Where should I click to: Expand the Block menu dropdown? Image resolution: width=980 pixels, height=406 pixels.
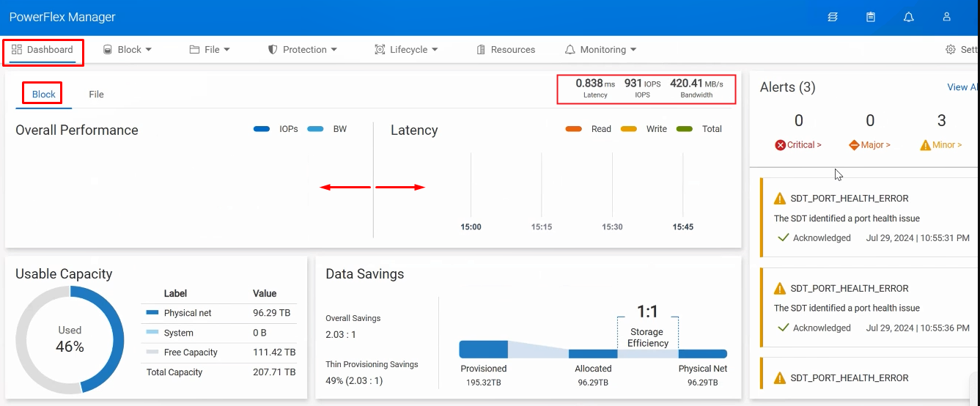click(x=127, y=50)
